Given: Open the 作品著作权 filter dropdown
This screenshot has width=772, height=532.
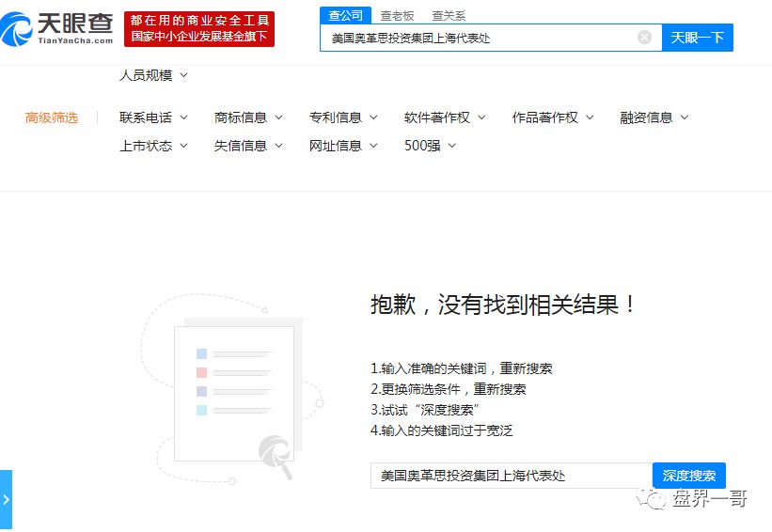Looking at the screenshot, I should pyautogui.click(x=553, y=117).
